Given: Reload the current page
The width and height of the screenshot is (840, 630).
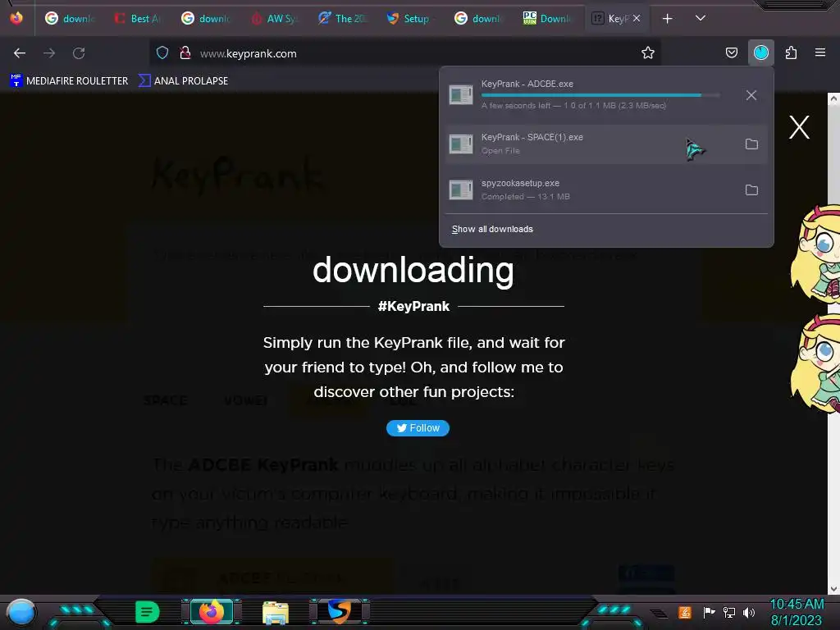Looking at the screenshot, I should click(x=79, y=53).
